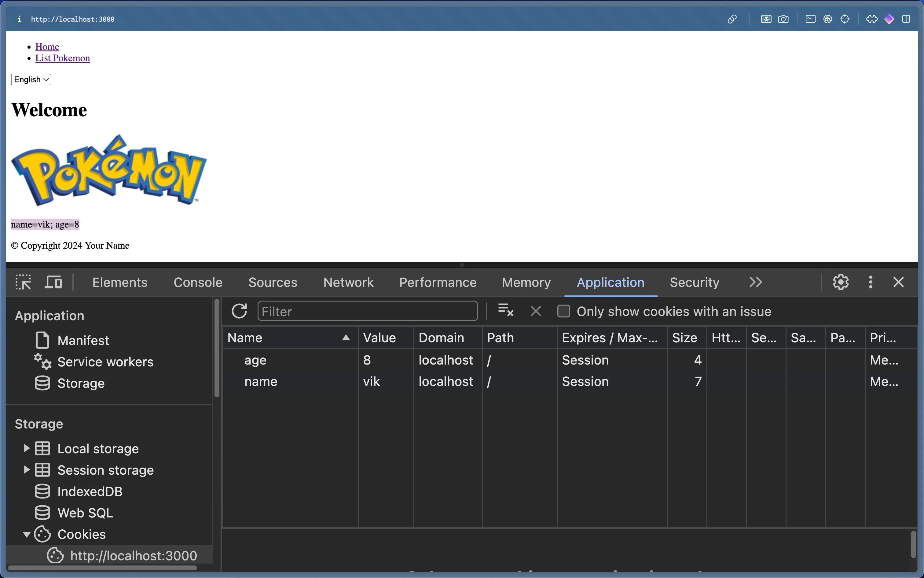Click the sidebar horizontal scrollbar
Screen dimensions: 924x578
[x=102, y=568]
